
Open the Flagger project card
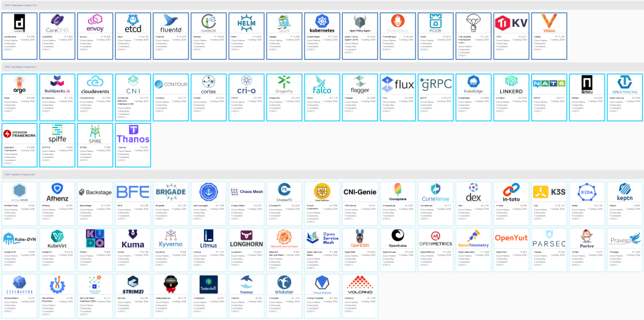(x=360, y=98)
